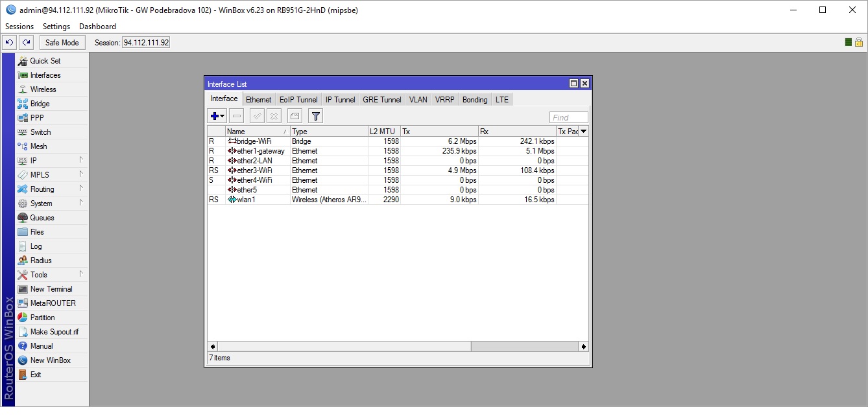
Task: Open the Queues section in the sidebar
Action: tap(42, 218)
